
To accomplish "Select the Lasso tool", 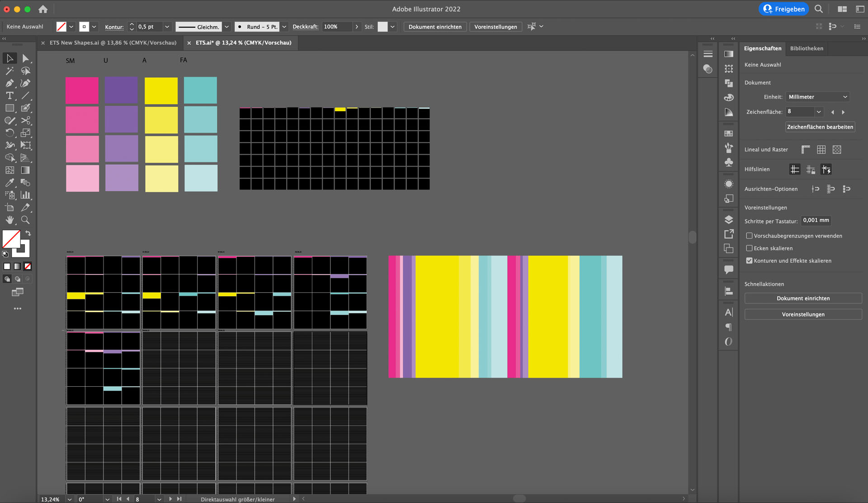I will (x=25, y=71).
